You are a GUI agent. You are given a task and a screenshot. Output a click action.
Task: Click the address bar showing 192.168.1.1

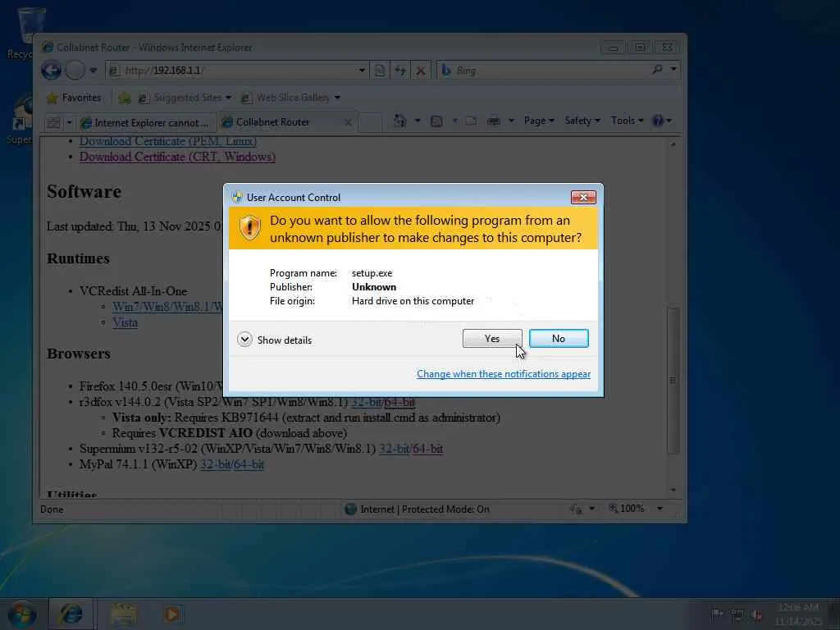[231, 71]
